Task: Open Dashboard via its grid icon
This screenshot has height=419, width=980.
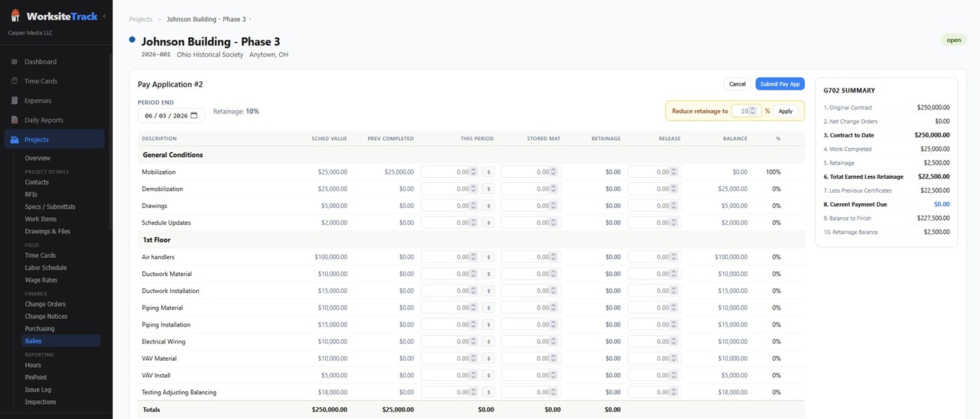Action: [15, 62]
